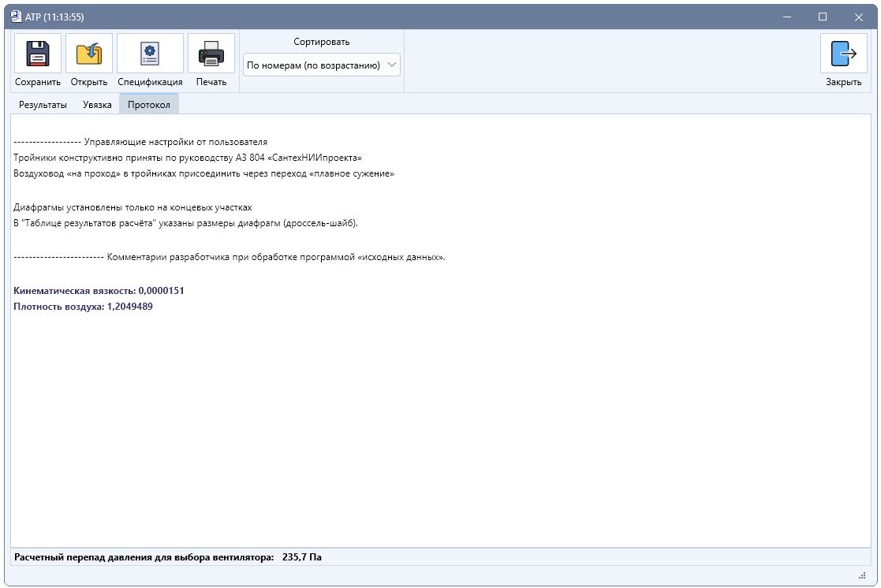Click the resize grip in status bar corner
This screenshot has width=881, height=588.
tap(862, 575)
